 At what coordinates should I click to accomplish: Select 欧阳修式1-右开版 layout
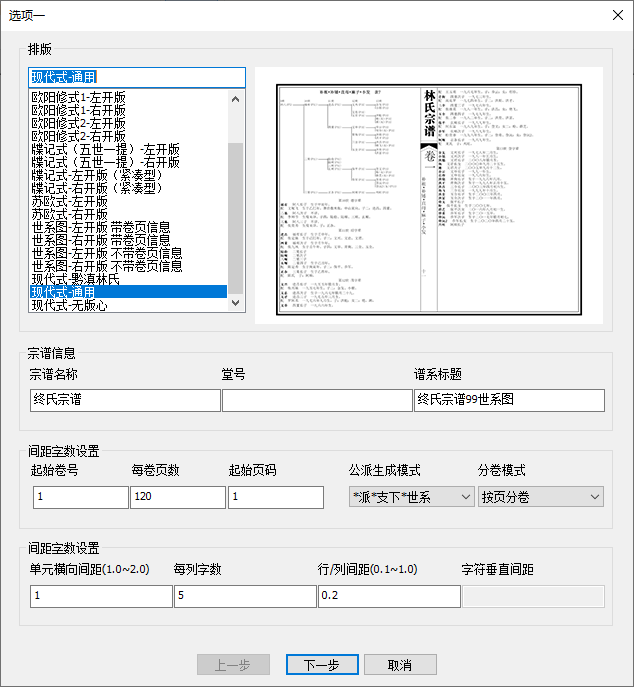point(128,110)
